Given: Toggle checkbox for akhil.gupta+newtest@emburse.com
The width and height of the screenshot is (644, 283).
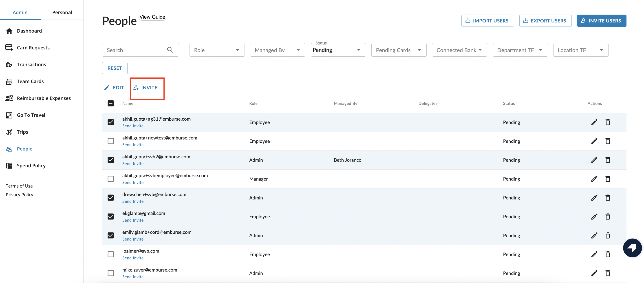Looking at the screenshot, I should (110, 140).
